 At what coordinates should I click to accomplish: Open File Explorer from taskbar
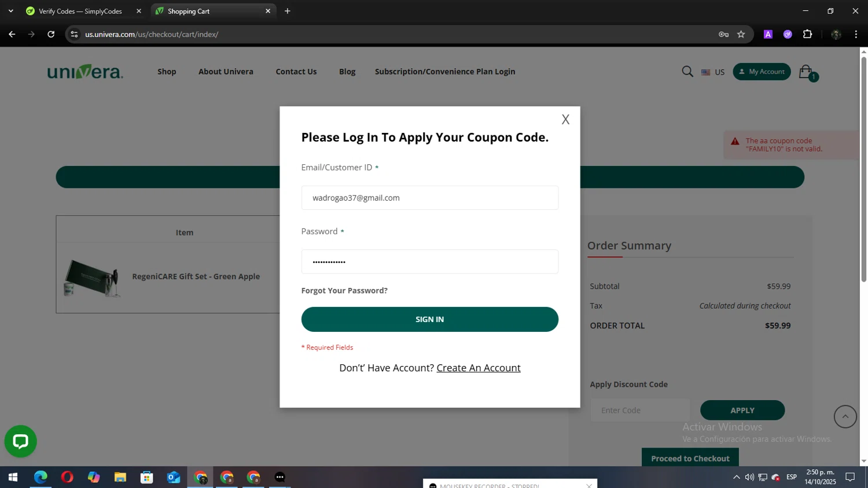pyautogui.click(x=120, y=477)
